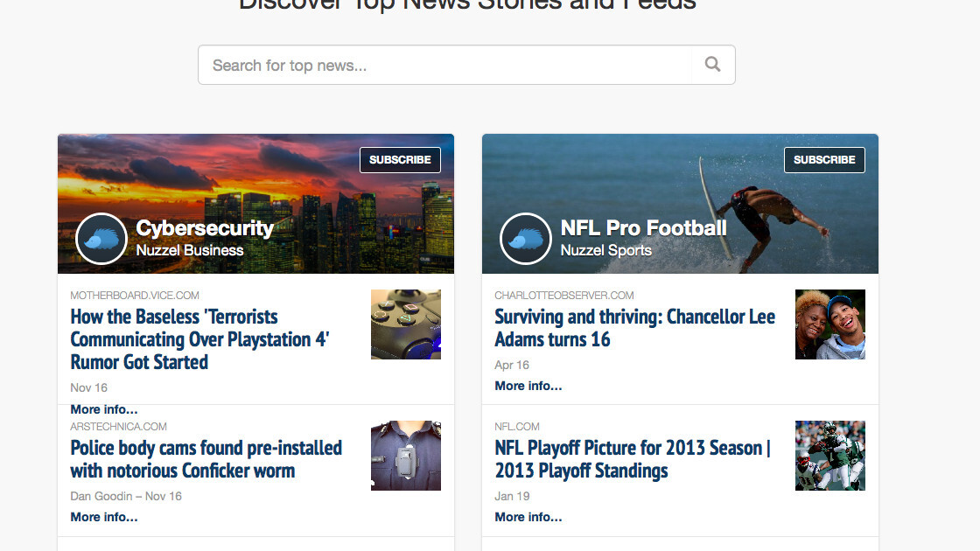Open the Nuzzel Business publisher link
Image resolution: width=980 pixels, height=551 pixels.
pyautogui.click(x=190, y=250)
